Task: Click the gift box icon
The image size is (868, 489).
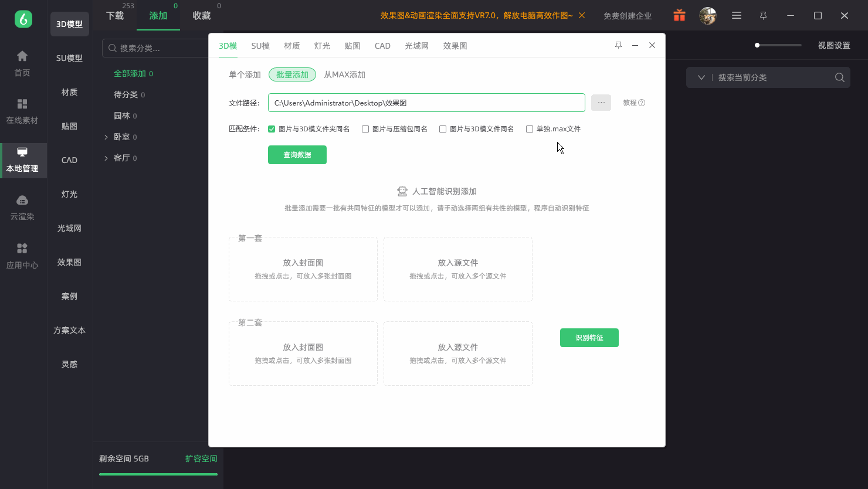Action: [x=679, y=15]
